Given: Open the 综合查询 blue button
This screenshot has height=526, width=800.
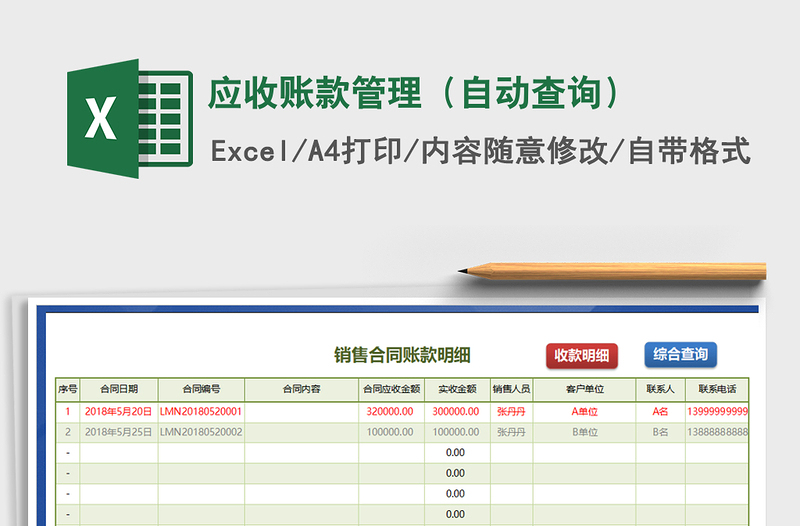Looking at the screenshot, I should pyautogui.click(x=681, y=355).
